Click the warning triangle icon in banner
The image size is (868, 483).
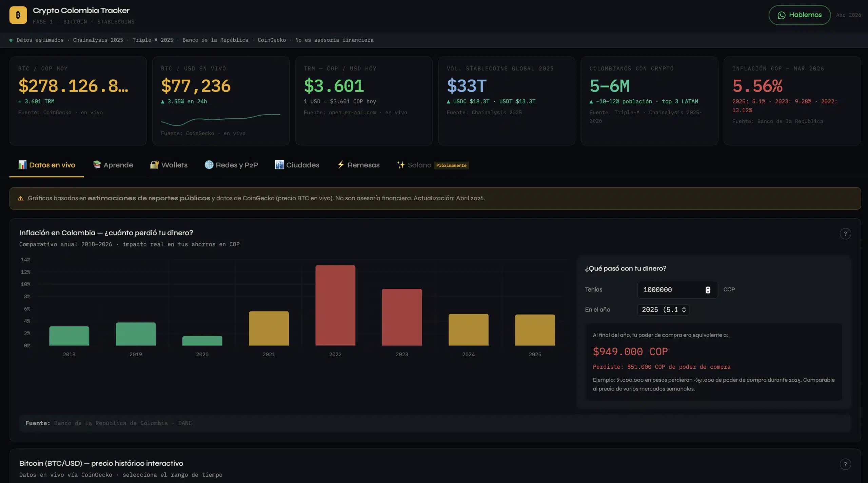[x=20, y=198]
